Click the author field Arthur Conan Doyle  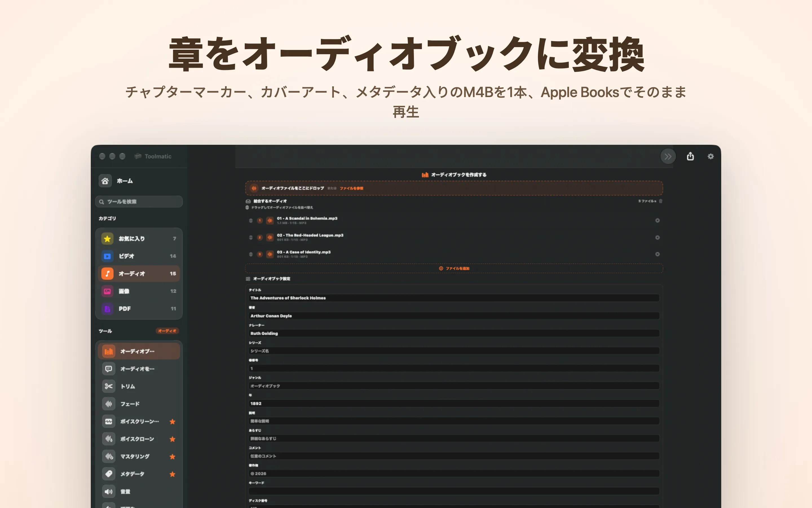454,316
